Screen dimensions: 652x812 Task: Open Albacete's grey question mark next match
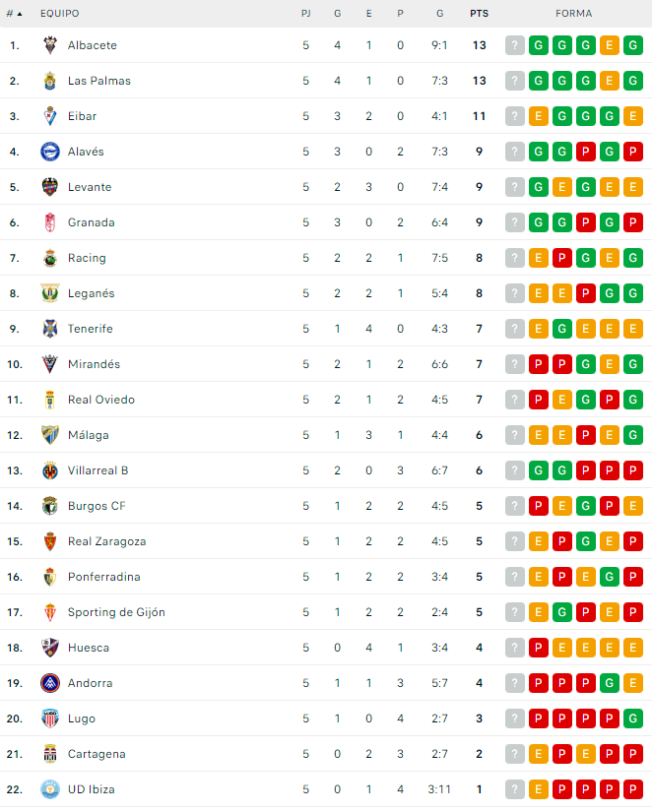click(515, 45)
